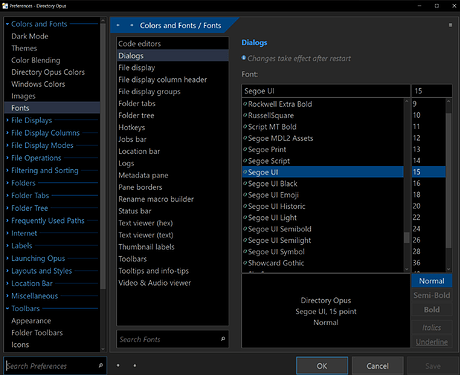The height and width of the screenshot is (375, 460).
Task: Click the font icon beside Segoe UI Symbol
Action: tap(245, 251)
